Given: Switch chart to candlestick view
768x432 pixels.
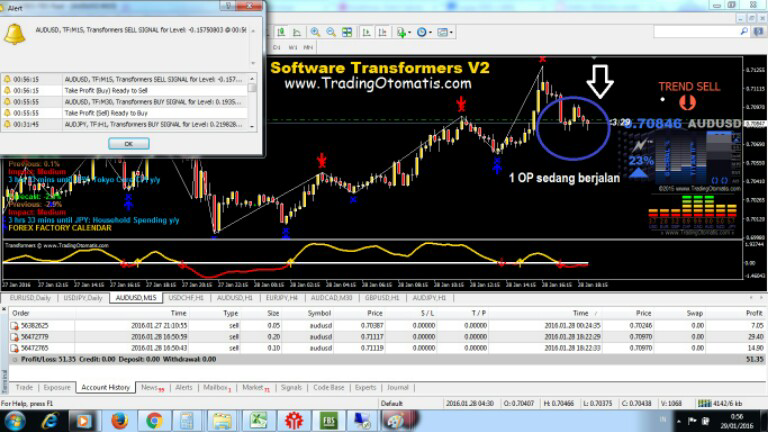Looking at the screenshot, I should point(282,32).
